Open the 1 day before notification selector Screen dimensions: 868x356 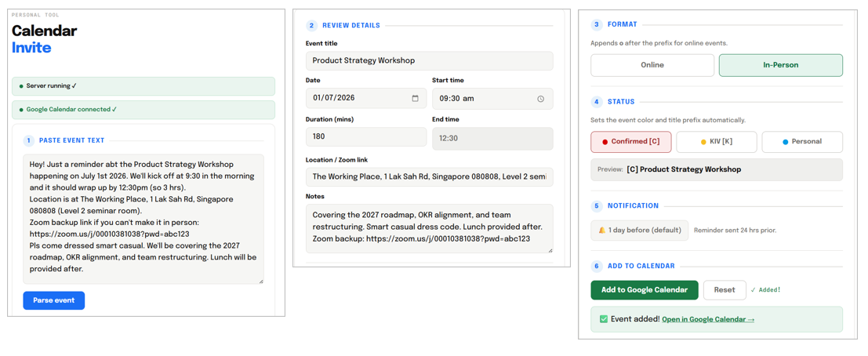pos(639,231)
